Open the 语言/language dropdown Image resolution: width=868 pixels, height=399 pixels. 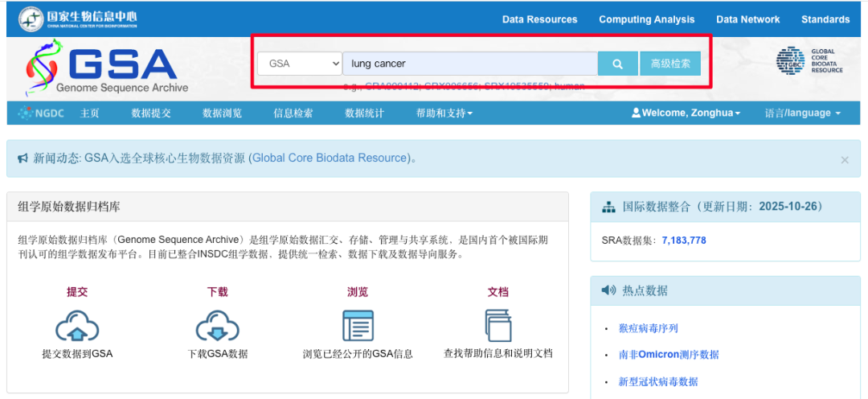[803, 113]
